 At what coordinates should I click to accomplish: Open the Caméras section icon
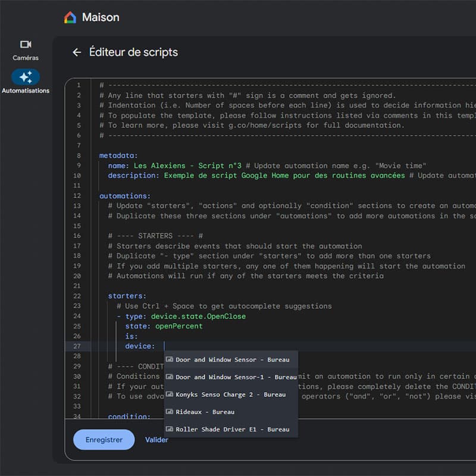[x=26, y=45]
